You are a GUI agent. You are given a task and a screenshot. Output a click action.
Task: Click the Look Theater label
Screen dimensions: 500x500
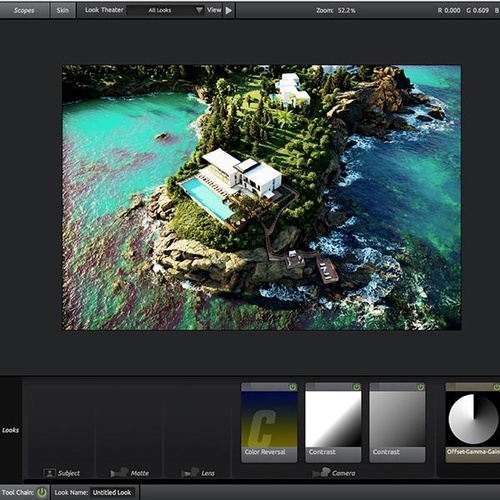click(x=104, y=10)
